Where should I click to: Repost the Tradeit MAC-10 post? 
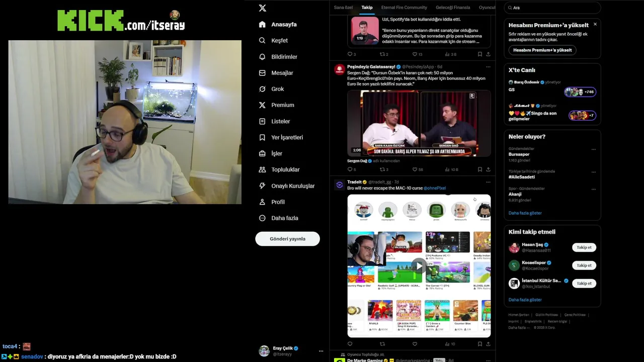tap(382, 344)
